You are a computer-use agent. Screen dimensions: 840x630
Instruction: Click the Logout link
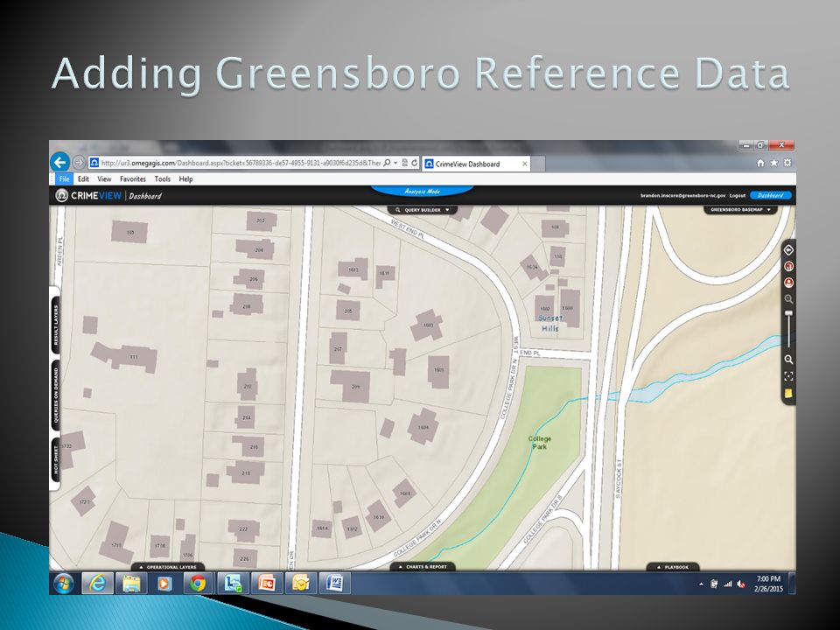coord(737,195)
